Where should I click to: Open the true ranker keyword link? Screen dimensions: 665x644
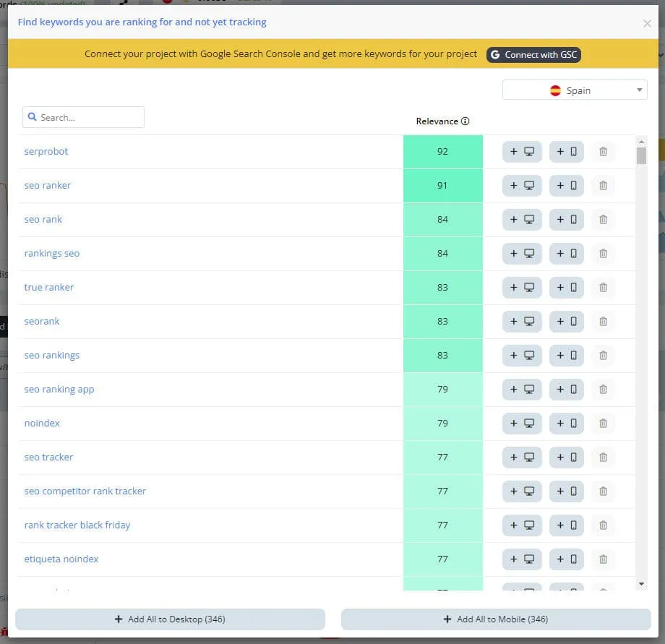pyautogui.click(x=48, y=287)
